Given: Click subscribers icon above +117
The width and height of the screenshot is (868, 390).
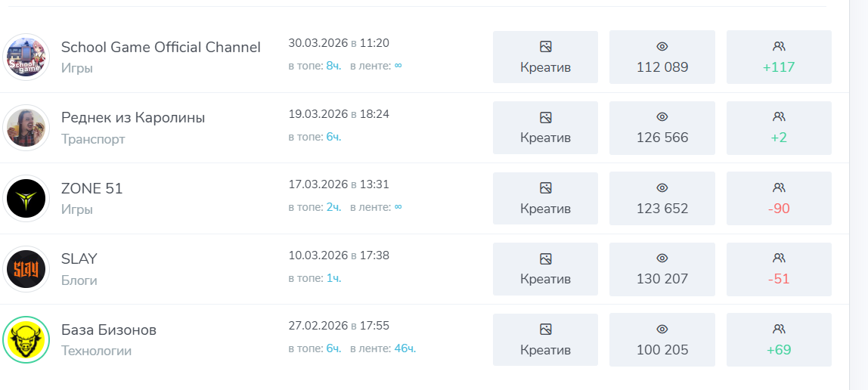Looking at the screenshot, I should tap(779, 46).
